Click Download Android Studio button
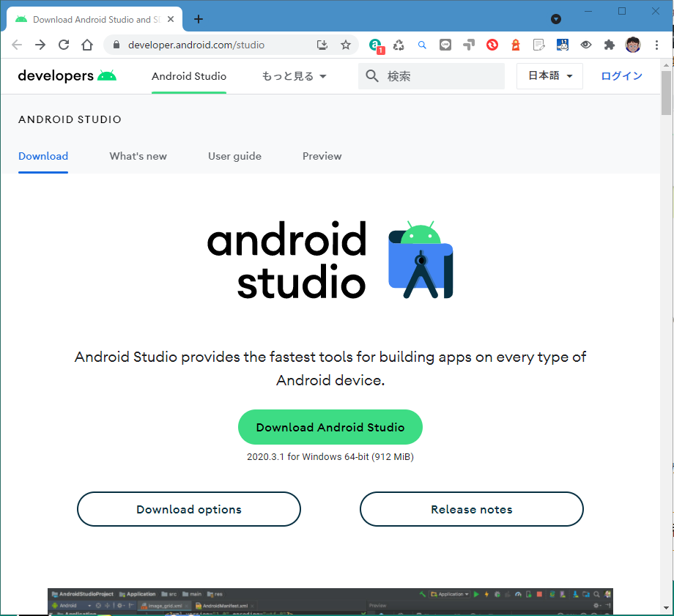 (330, 426)
